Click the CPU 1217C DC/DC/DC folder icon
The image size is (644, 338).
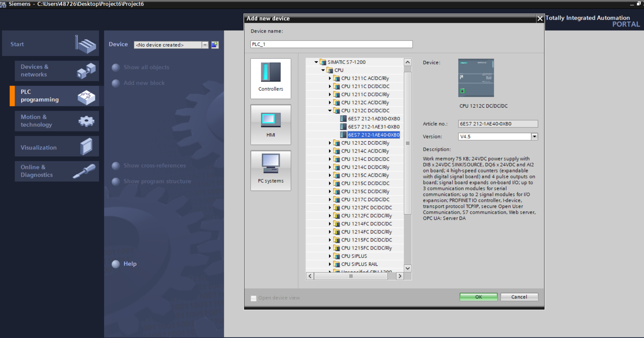337,199
